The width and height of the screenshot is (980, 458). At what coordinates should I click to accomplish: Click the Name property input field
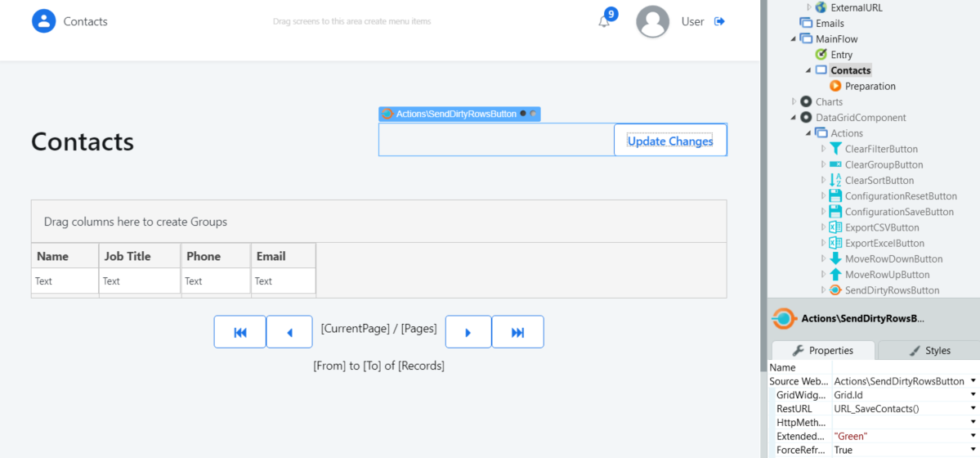pyautogui.click(x=906, y=367)
